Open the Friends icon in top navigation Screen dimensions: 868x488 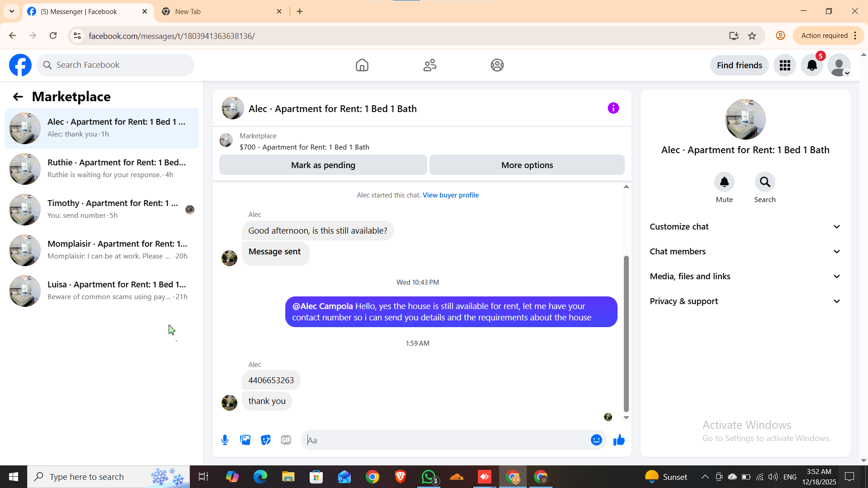point(429,65)
